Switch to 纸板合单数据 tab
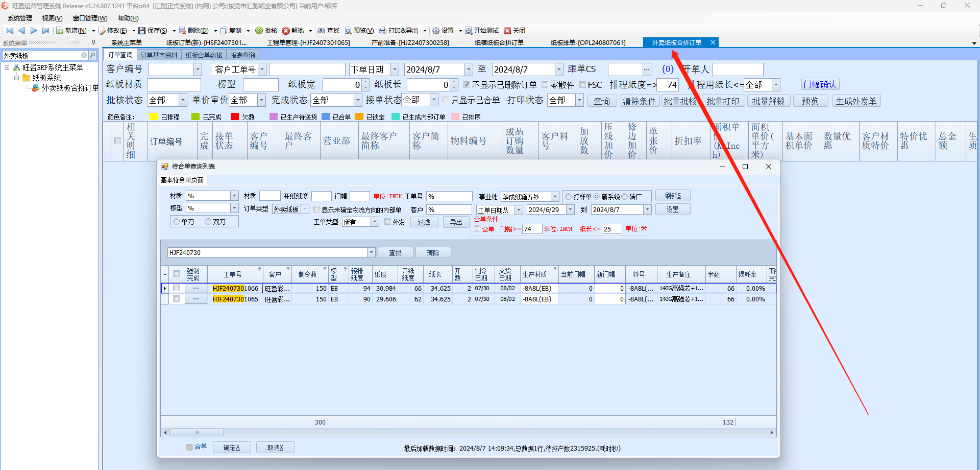980x470 pixels. [204, 55]
